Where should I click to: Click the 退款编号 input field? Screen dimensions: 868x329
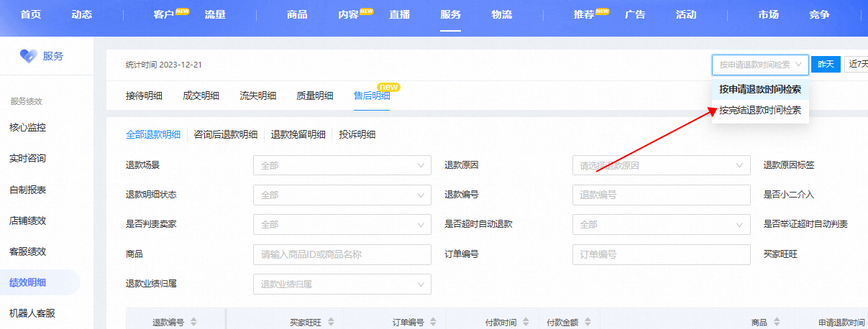click(x=661, y=195)
